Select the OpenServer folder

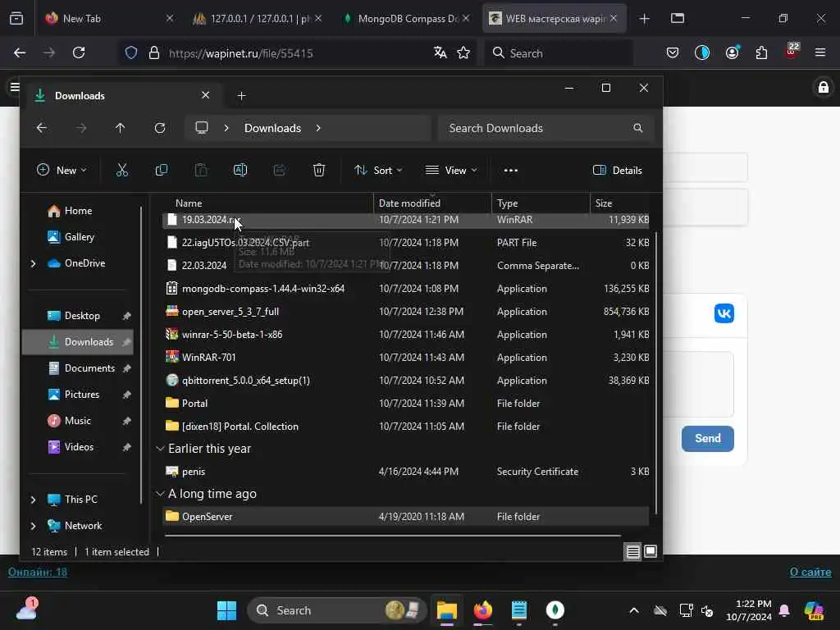click(x=405, y=517)
